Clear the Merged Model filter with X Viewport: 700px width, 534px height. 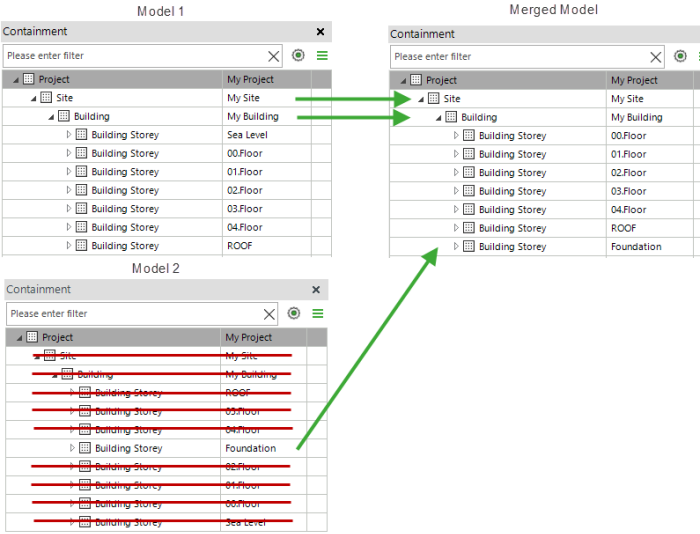655,57
